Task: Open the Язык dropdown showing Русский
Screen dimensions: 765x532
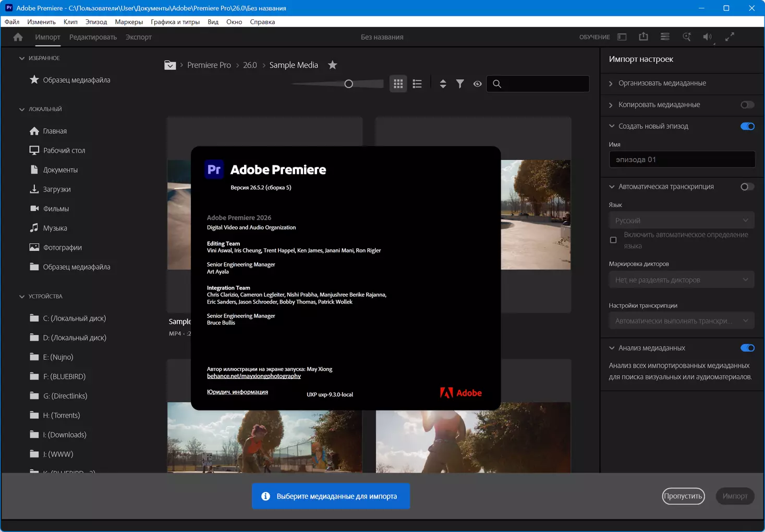Action: [682, 221]
